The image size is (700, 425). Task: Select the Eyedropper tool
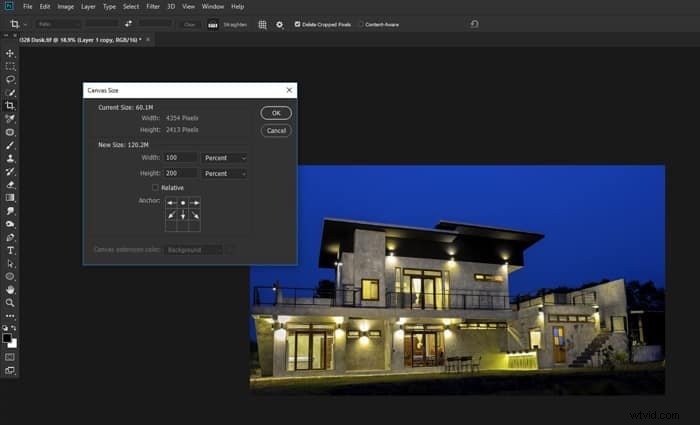click(10, 119)
